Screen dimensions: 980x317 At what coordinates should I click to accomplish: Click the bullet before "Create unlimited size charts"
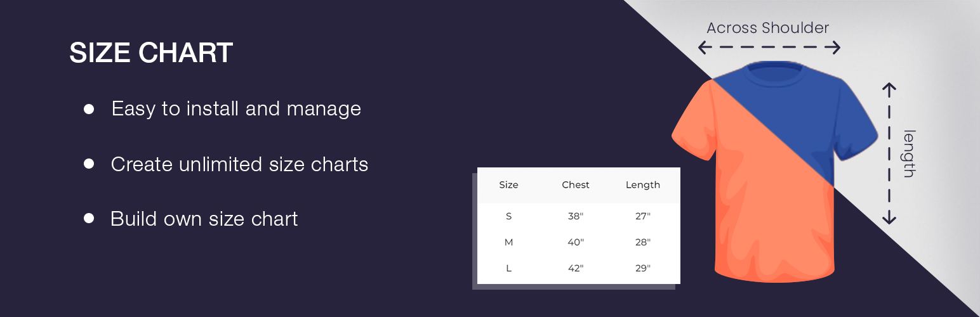coord(89,164)
